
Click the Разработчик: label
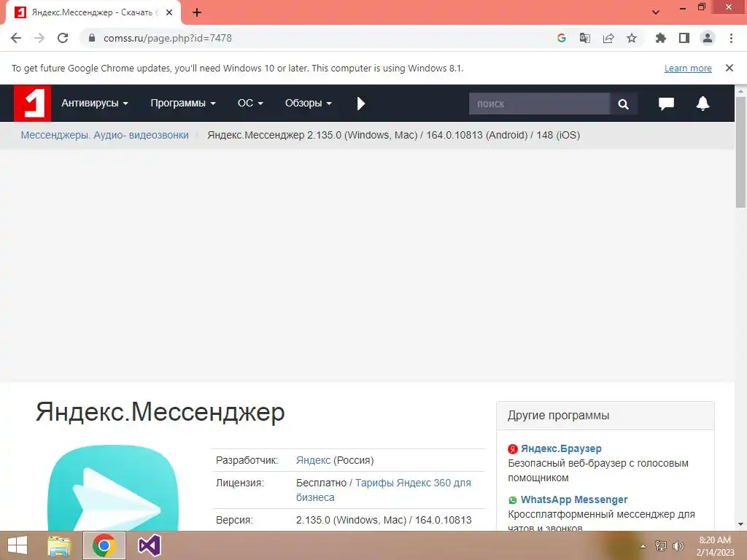tap(247, 460)
